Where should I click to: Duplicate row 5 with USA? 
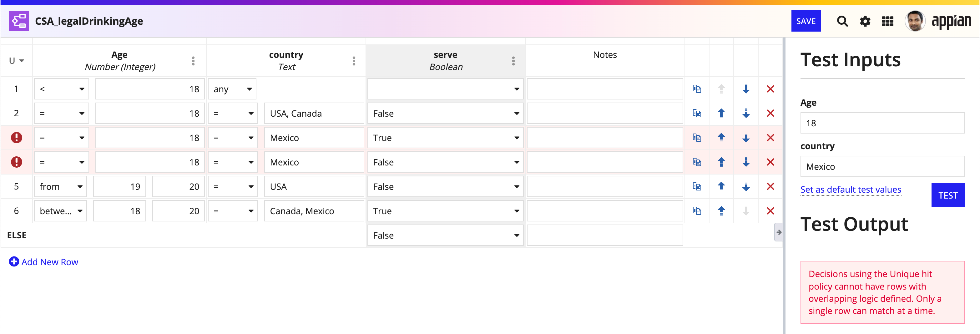(x=697, y=186)
